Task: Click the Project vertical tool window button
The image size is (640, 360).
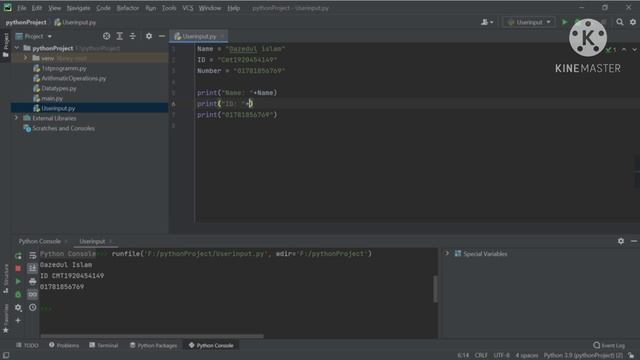Action: pos(6,46)
